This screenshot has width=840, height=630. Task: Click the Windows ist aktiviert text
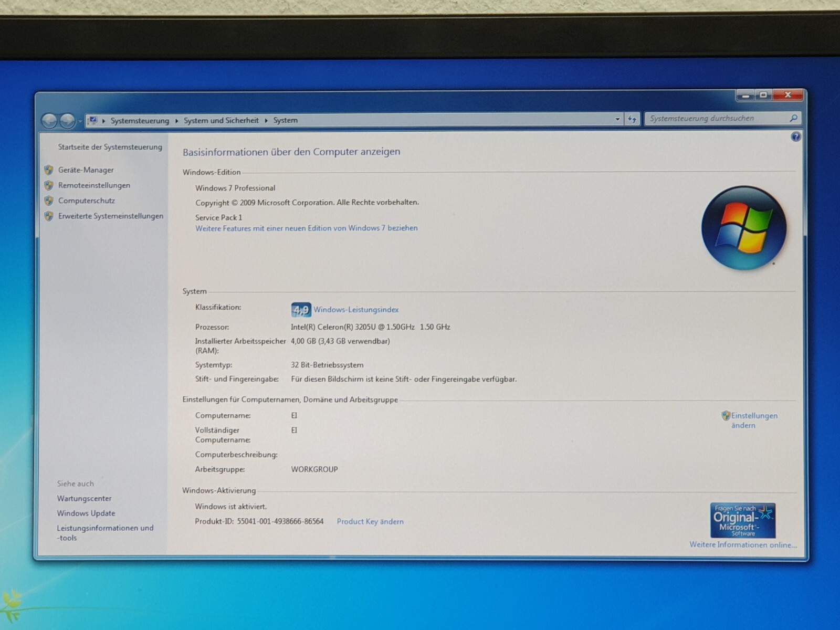pyautogui.click(x=231, y=507)
